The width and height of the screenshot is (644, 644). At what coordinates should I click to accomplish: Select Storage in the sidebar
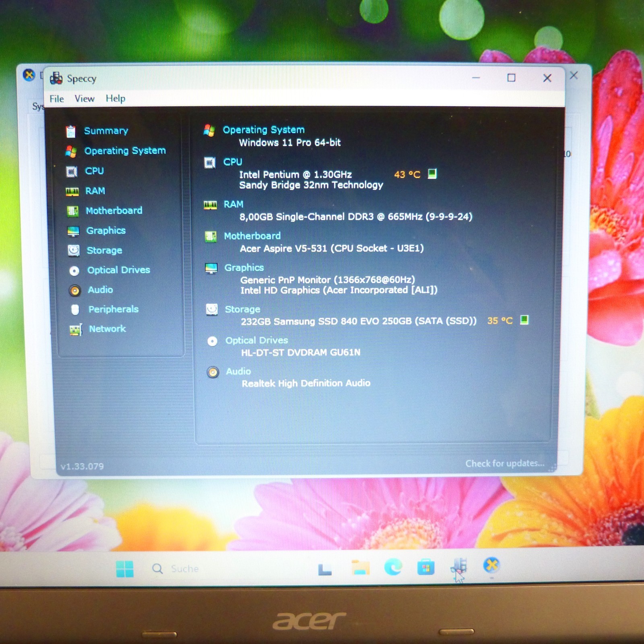[x=104, y=250]
